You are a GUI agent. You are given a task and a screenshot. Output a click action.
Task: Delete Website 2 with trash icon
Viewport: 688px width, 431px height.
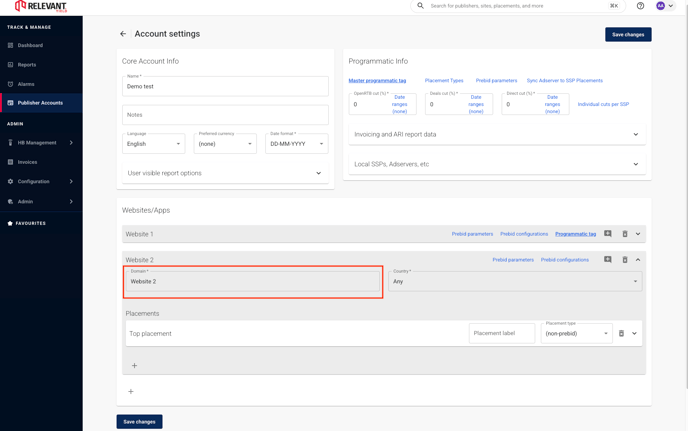tap(625, 260)
